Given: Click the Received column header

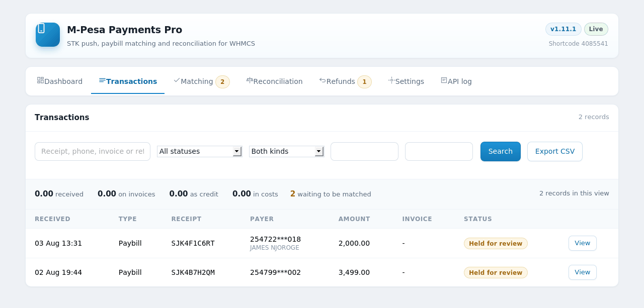Looking at the screenshot, I should (52, 219).
